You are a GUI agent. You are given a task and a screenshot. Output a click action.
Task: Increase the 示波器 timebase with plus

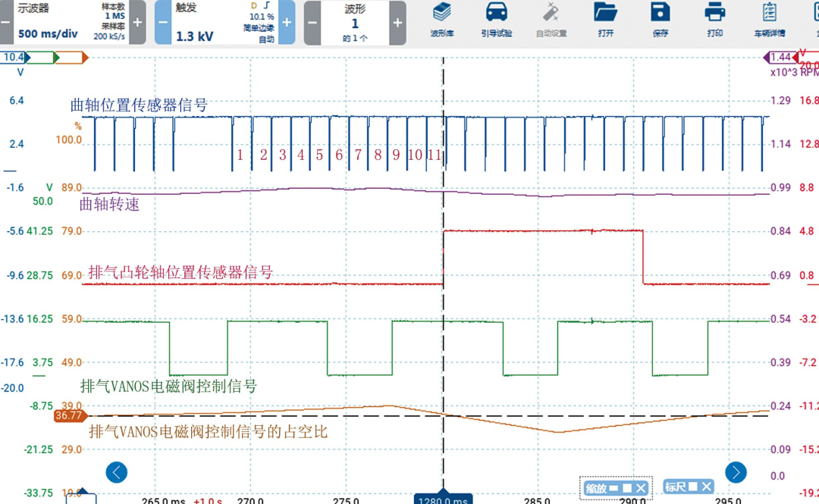tap(137, 23)
